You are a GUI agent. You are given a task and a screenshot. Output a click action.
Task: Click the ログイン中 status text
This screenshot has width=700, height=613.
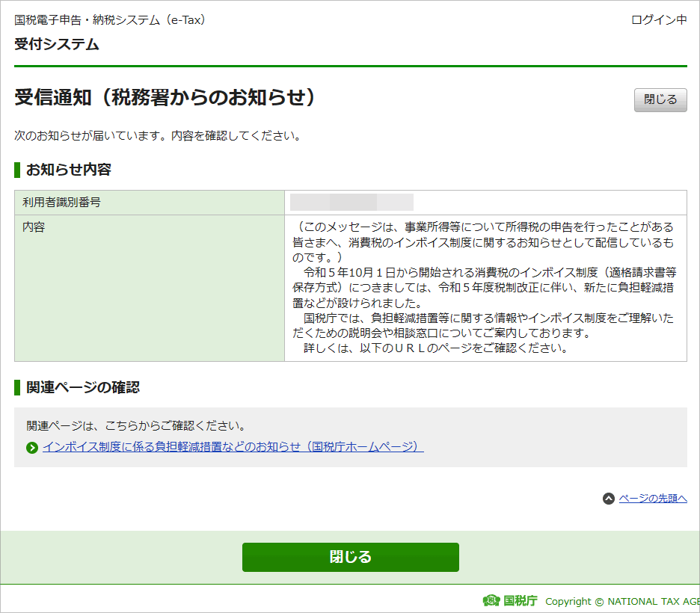[659, 20]
